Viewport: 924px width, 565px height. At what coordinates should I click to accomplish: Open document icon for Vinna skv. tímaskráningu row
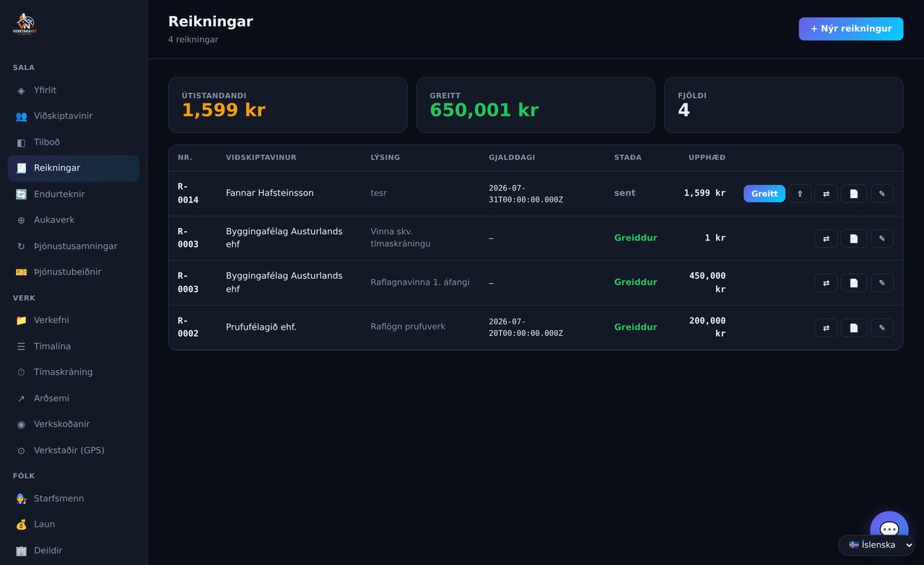854,238
